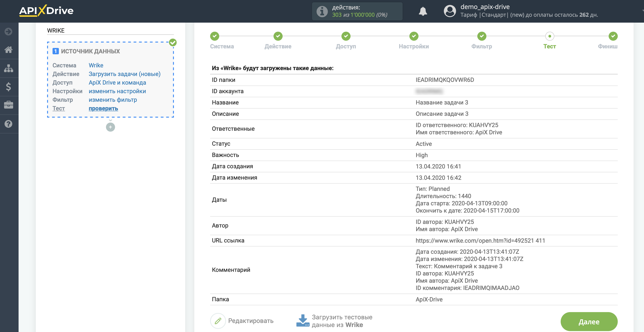Click Имя автора: ApiX Drive in Автор row

(447, 229)
